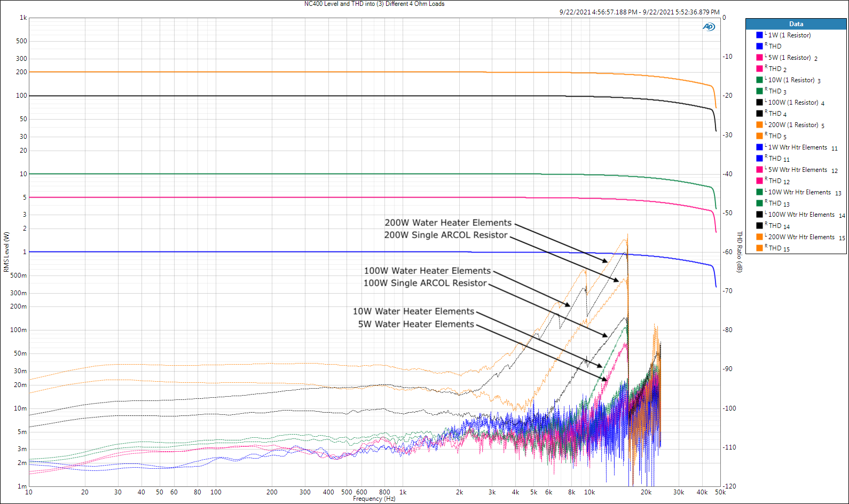849x504 pixels.
Task: Click annotation 200W Single ARCOL Resistor
Action: (446, 235)
